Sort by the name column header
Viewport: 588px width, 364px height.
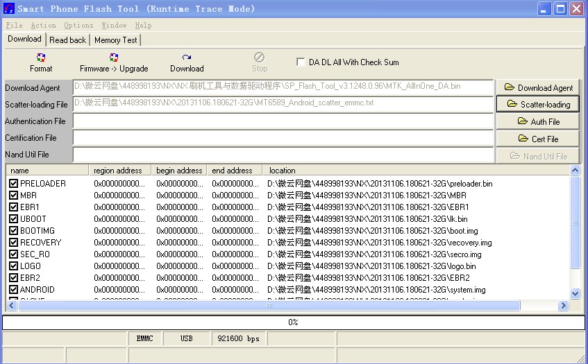point(48,171)
